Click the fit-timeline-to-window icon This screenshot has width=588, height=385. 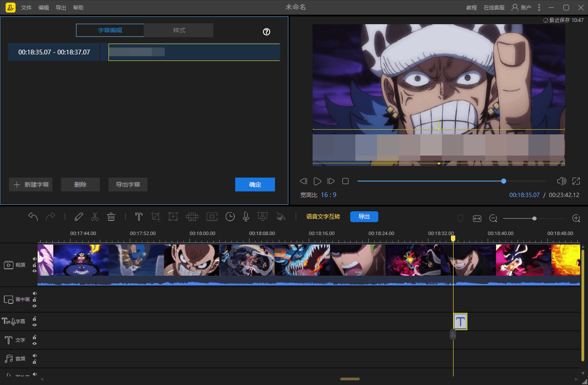click(477, 219)
